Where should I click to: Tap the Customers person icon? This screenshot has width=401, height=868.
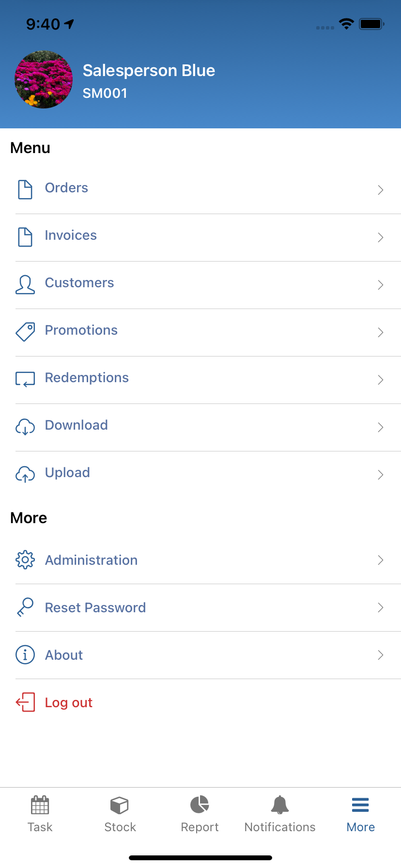point(25,285)
